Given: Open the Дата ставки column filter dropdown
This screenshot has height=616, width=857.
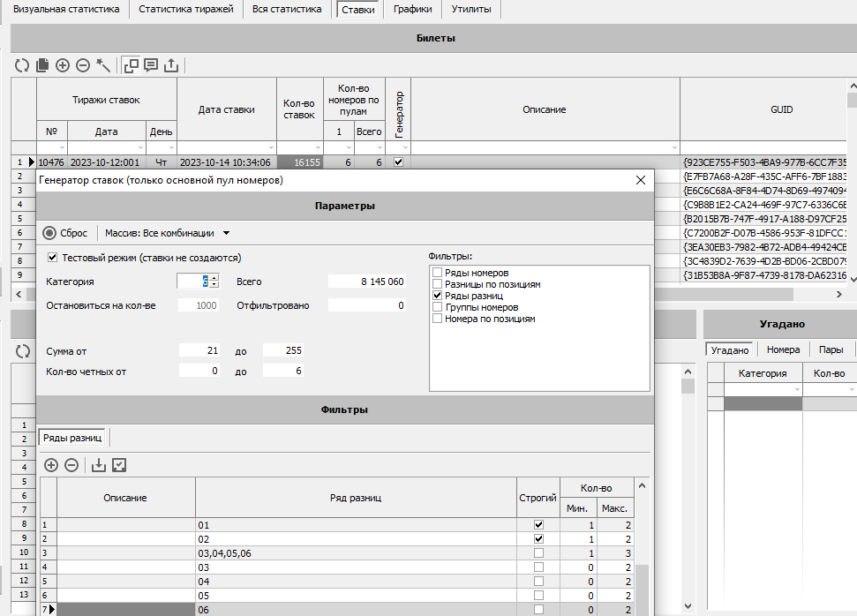Looking at the screenshot, I should [271, 148].
